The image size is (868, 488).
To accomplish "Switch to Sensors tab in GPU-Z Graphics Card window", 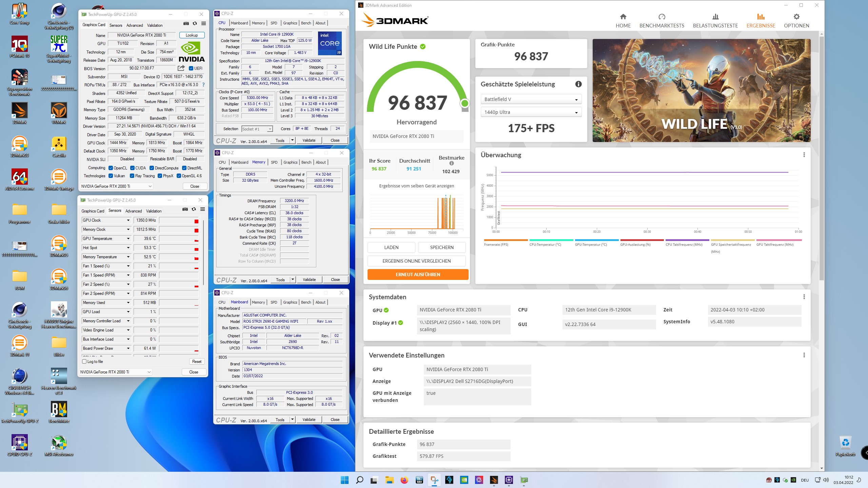I will pos(116,25).
